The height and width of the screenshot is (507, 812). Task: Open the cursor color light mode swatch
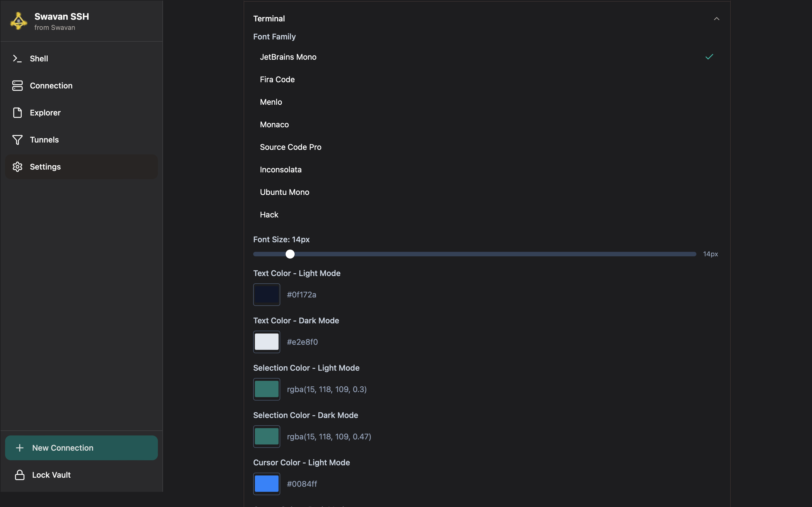pos(266,484)
